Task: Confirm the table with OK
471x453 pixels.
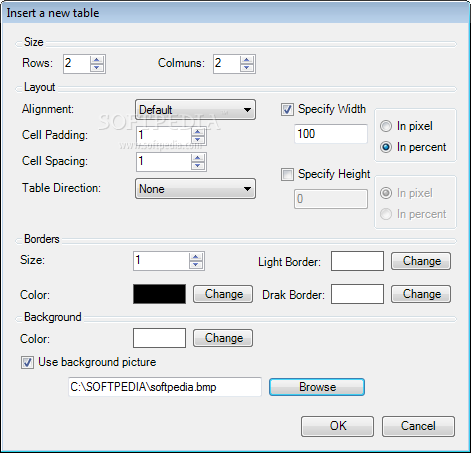Action: coord(337,426)
